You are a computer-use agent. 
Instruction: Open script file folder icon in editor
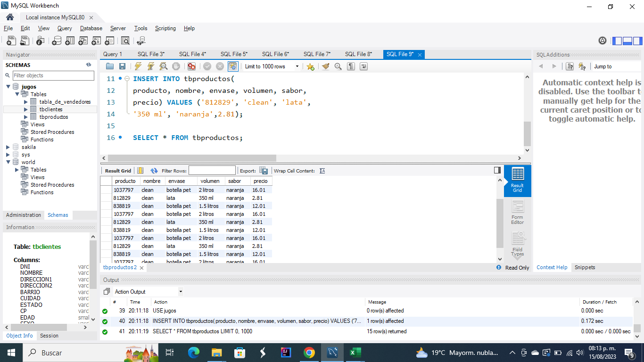pos(110,66)
